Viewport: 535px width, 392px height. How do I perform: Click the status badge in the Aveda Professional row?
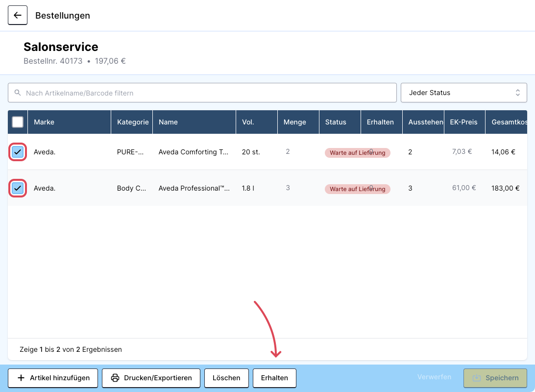tap(358, 189)
